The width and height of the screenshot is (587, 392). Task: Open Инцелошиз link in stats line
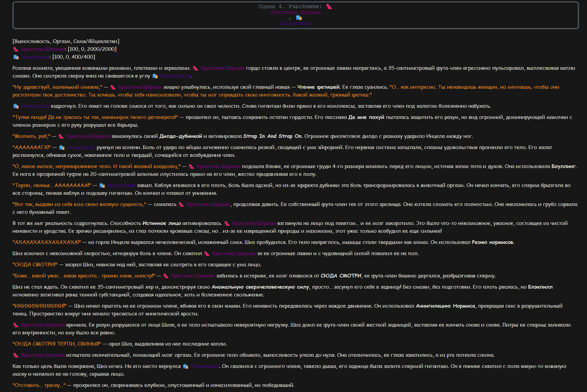(36, 57)
